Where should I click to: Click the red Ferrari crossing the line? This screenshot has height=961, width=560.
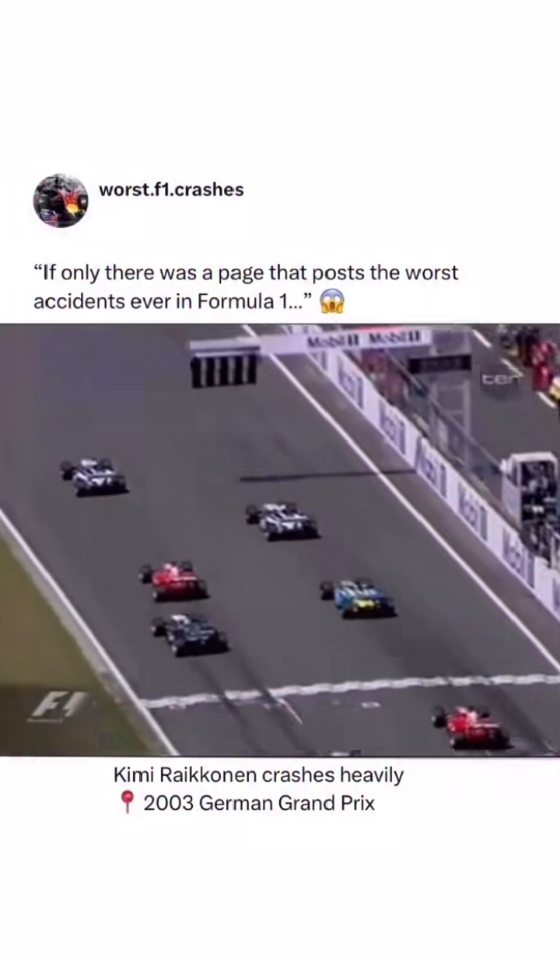pos(472,728)
